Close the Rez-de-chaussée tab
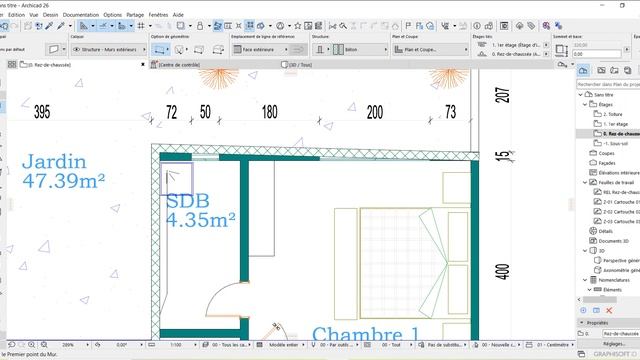The width and height of the screenshot is (640, 360). click(143, 64)
